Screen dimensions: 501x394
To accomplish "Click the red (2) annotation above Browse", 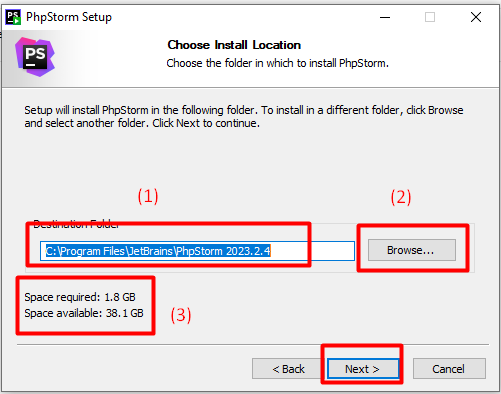I will tap(401, 197).
